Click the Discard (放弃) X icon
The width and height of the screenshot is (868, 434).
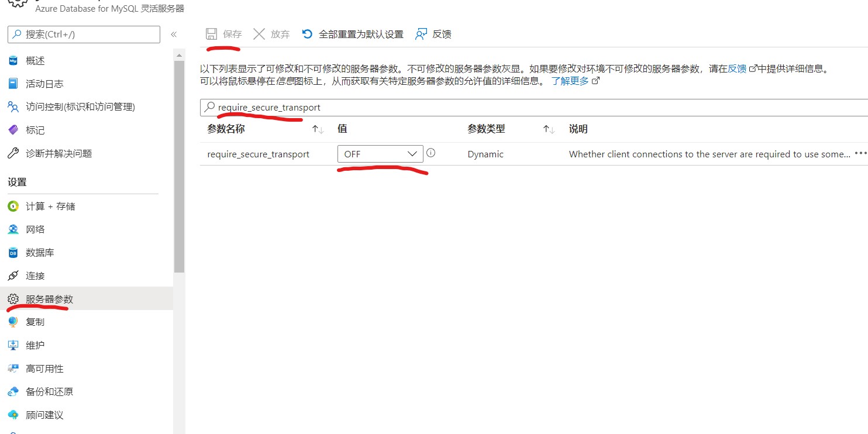pos(259,34)
